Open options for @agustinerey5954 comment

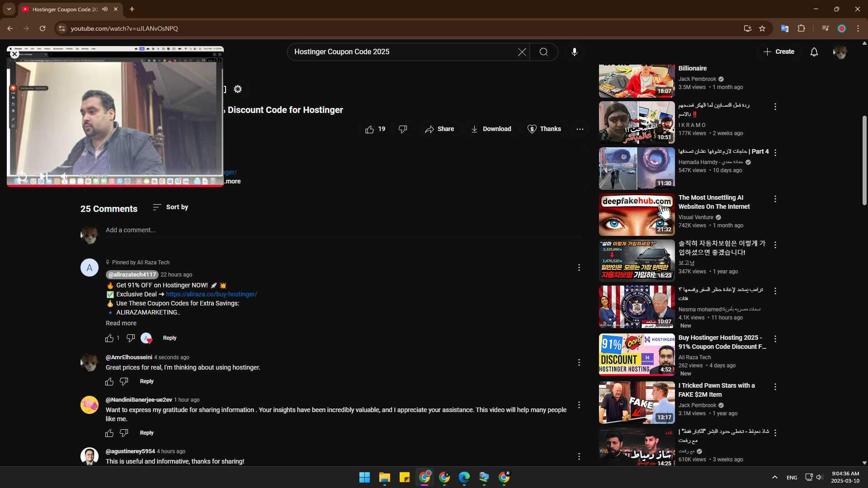click(x=579, y=456)
